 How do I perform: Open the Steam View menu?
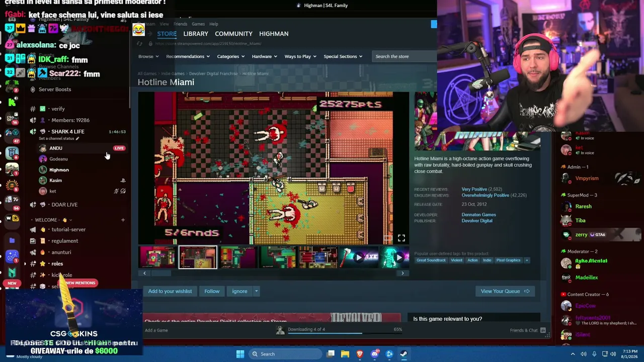coord(164,24)
